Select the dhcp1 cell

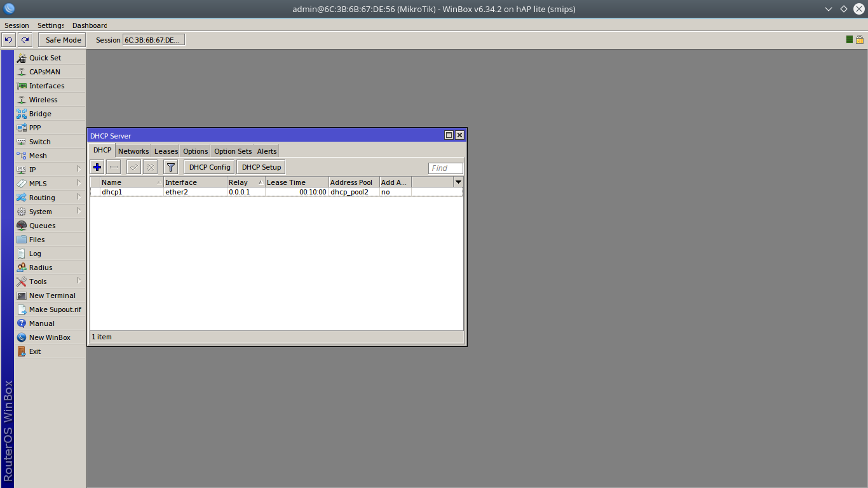(132, 192)
